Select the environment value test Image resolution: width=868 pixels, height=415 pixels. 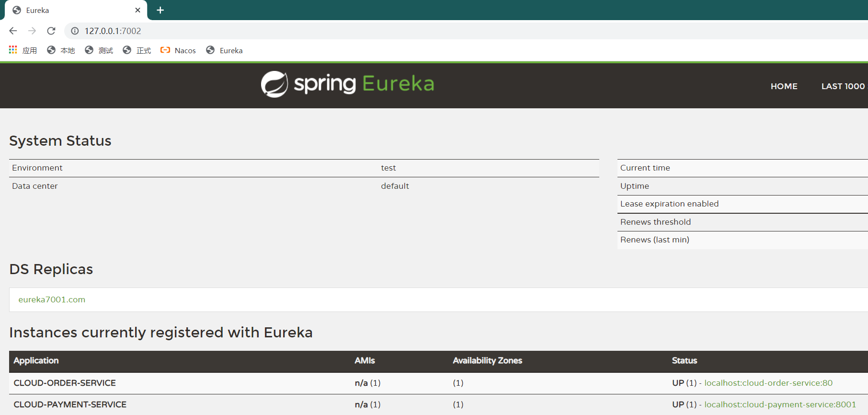coord(388,168)
